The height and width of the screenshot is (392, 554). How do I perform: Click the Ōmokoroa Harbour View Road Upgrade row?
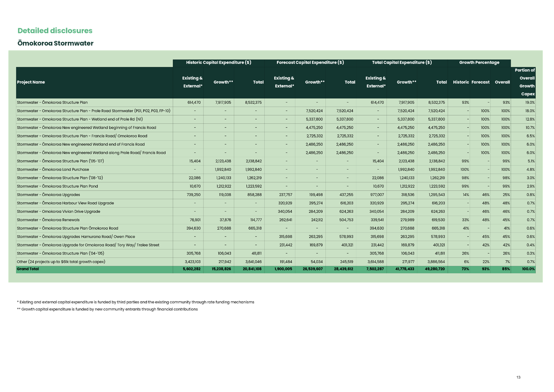pos(65,203)
